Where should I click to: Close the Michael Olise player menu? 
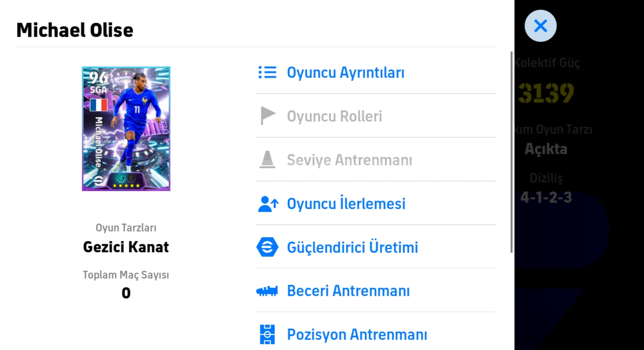pyautogui.click(x=540, y=26)
